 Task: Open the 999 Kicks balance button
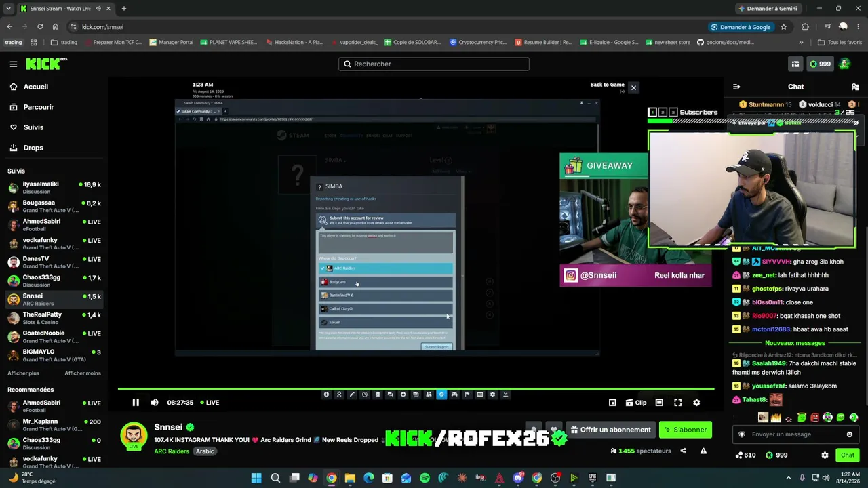pos(820,64)
